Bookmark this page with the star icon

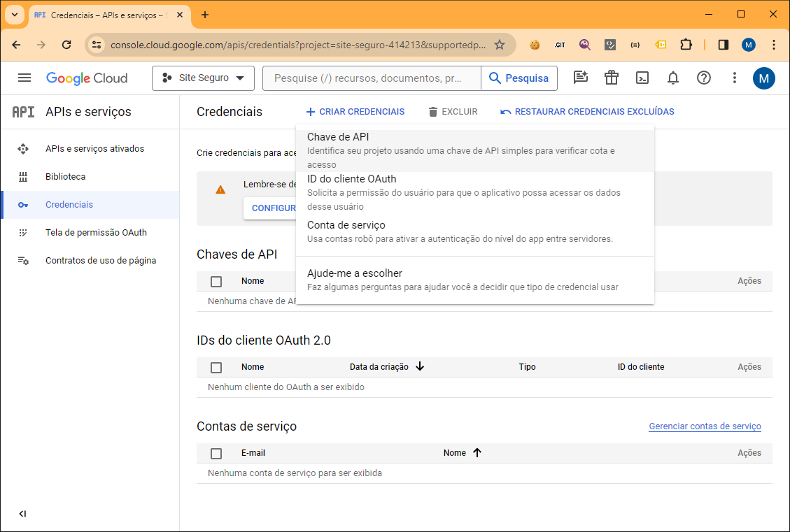[500, 45]
